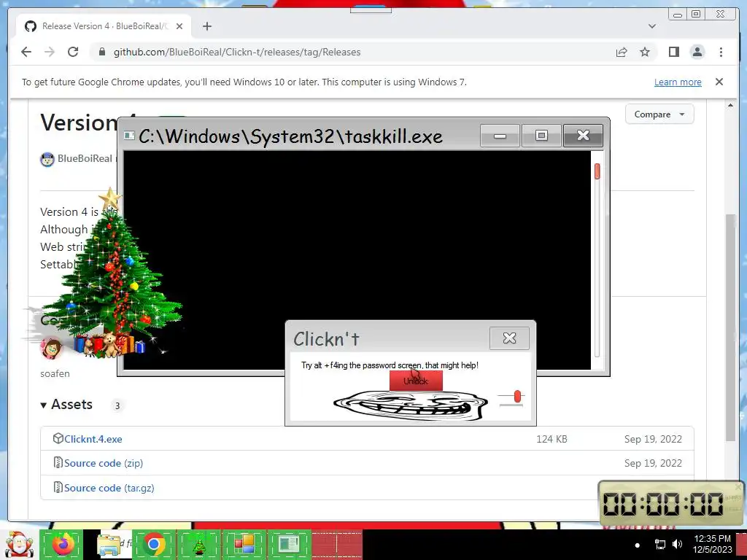Screen dimensions: 747x560
Task: Switch to Chrome taskbar icon
Action: (x=153, y=545)
